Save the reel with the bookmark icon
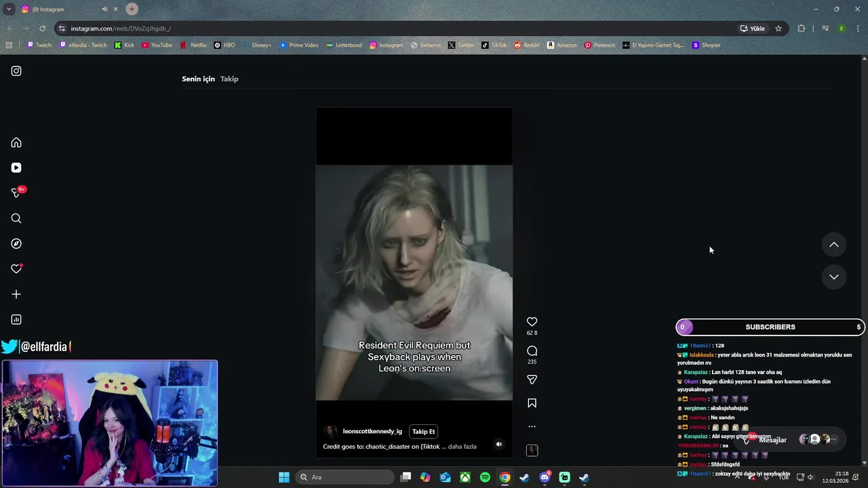This screenshot has width=868, height=488. click(x=532, y=403)
